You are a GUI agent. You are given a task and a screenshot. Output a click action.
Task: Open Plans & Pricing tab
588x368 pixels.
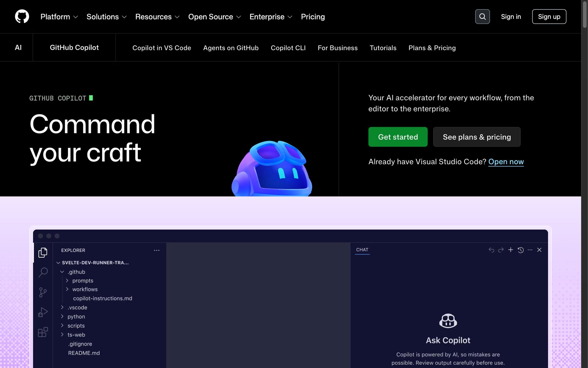tap(432, 48)
